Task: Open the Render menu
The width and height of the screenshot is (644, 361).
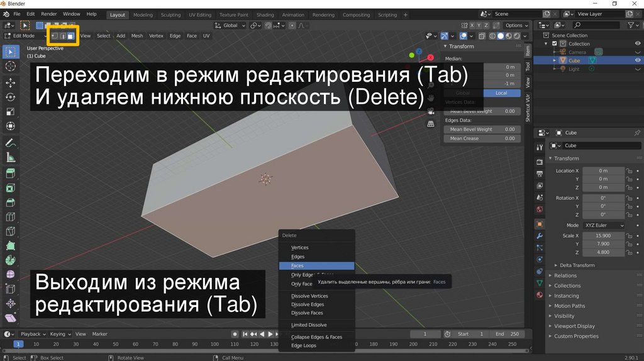Action: click(49, 14)
